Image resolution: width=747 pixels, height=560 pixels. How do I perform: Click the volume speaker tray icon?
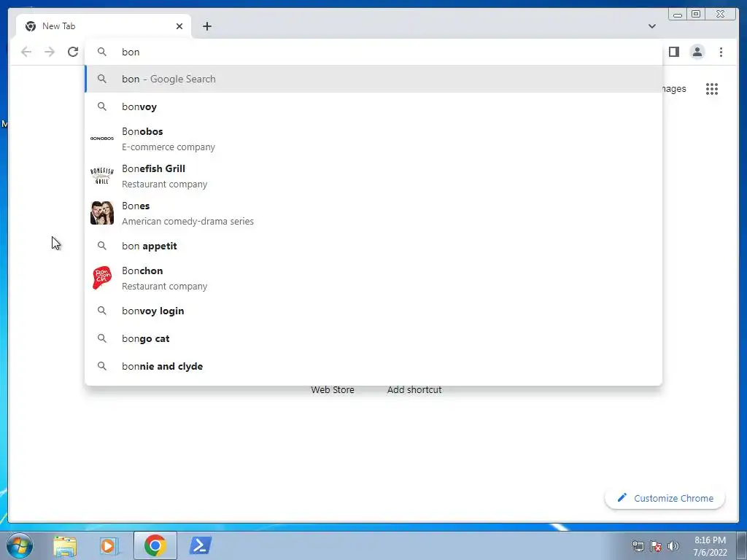(x=673, y=546)
